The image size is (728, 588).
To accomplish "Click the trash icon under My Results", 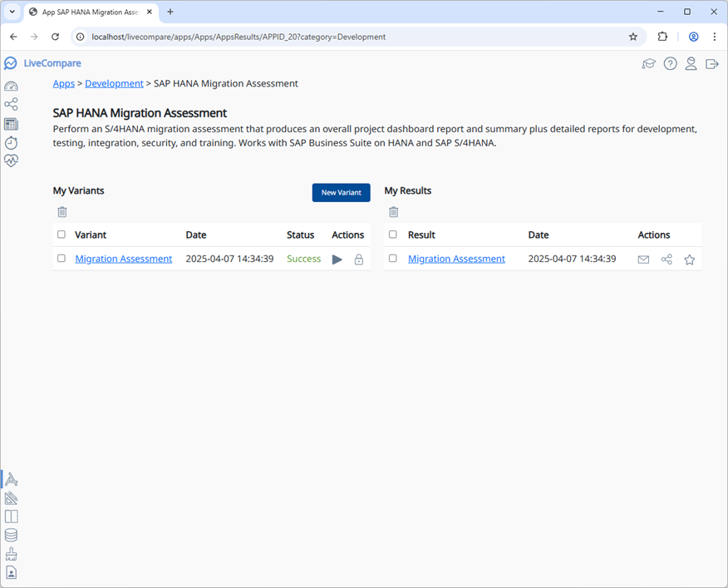I will coord(394,212).
